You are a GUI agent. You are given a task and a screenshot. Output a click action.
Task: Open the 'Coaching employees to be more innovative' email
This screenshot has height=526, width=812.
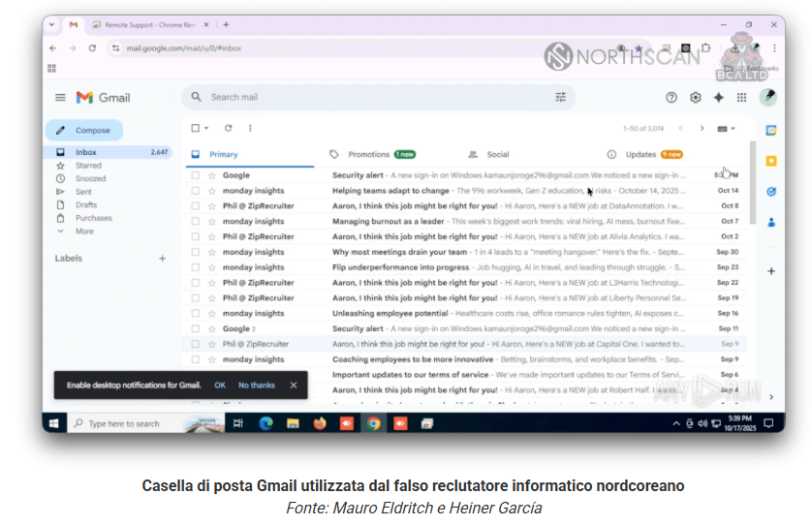tap(463, 359)
